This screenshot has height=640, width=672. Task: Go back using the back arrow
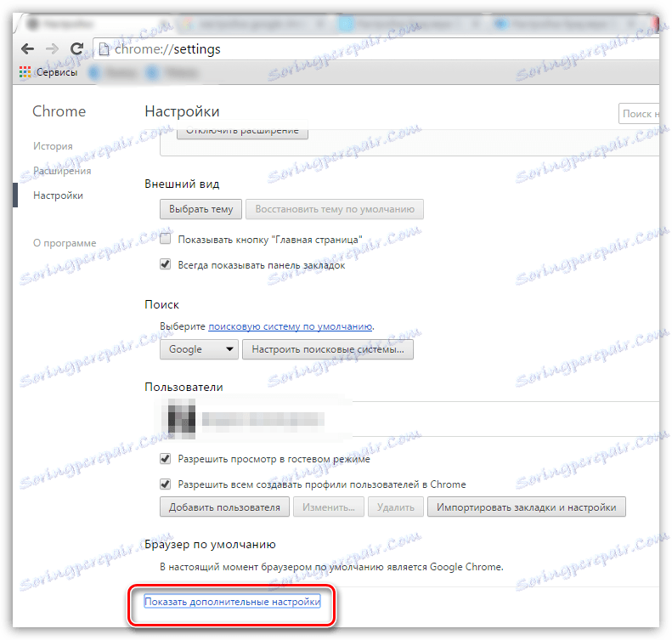click(27, 48)
